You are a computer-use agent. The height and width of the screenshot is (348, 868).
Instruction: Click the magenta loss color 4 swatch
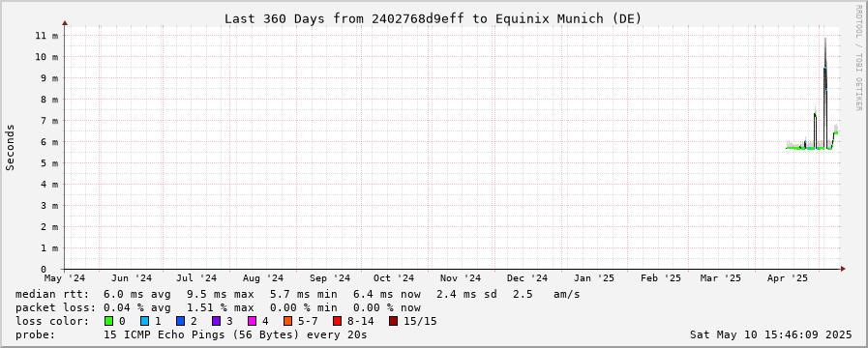tap(252, 321)
